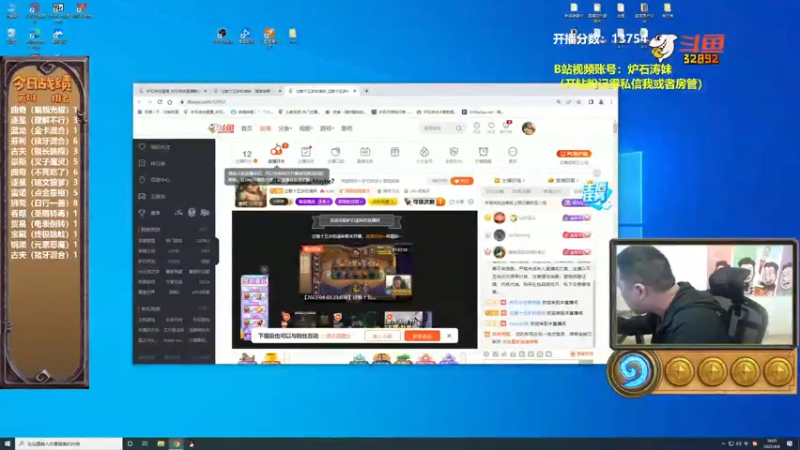Open the calendar icon in anchor toolbar

tap(365, 154)
